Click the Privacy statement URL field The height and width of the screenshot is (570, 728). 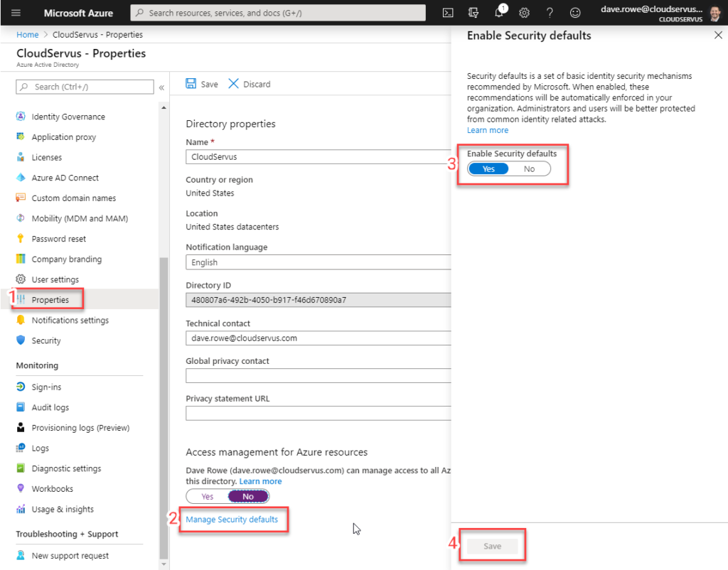(x=318, y=413)
